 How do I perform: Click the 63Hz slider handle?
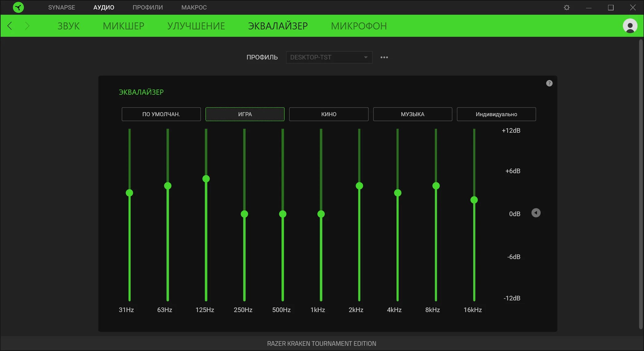[168, 186]
